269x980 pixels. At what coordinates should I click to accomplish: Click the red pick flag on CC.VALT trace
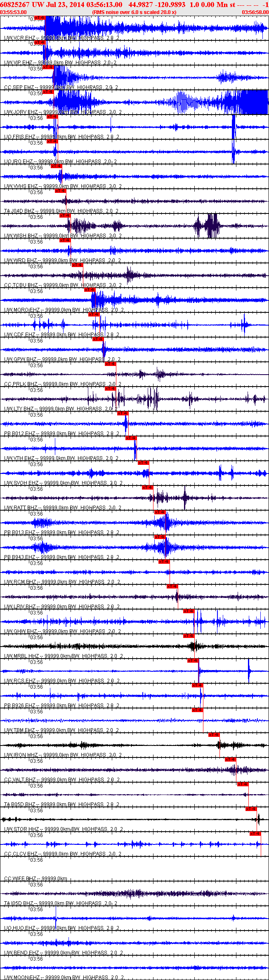point(230,760)
